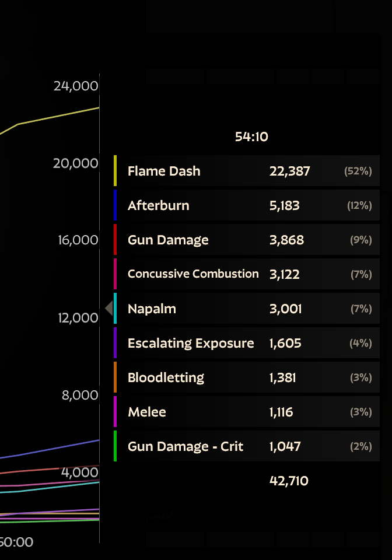Click the vertical timeline cursor line
This screenshot has height=560, width=392.
point(99,308)
